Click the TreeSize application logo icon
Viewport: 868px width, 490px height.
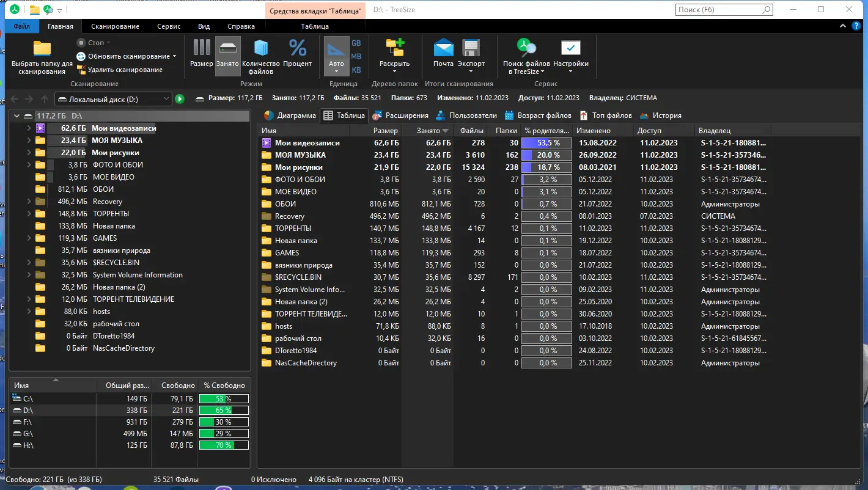(16, 9)
